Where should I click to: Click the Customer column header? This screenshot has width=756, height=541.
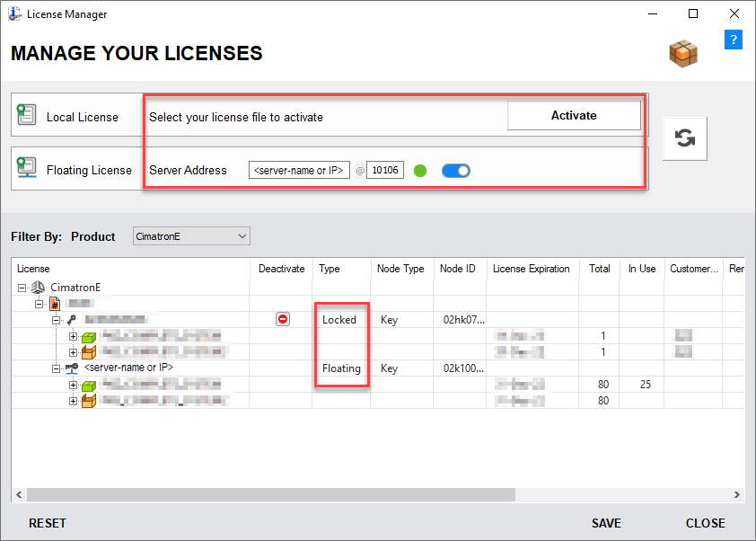click(x=693, y=269)
